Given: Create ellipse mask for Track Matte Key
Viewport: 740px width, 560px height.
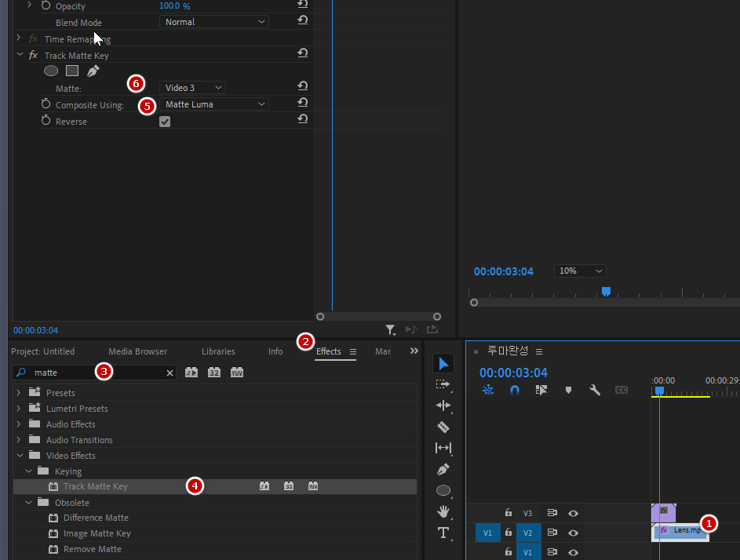Looking at the screenshot, I should coord(51,71).
